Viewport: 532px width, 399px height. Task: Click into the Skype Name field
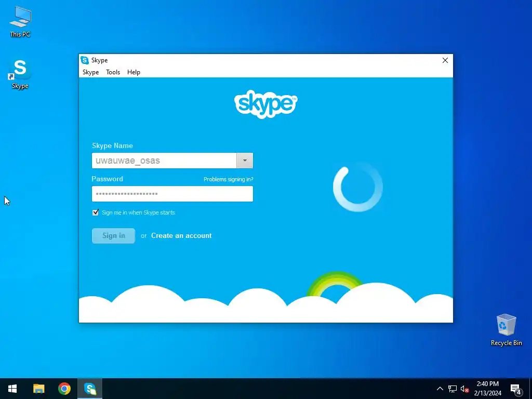tap(164, 161)
